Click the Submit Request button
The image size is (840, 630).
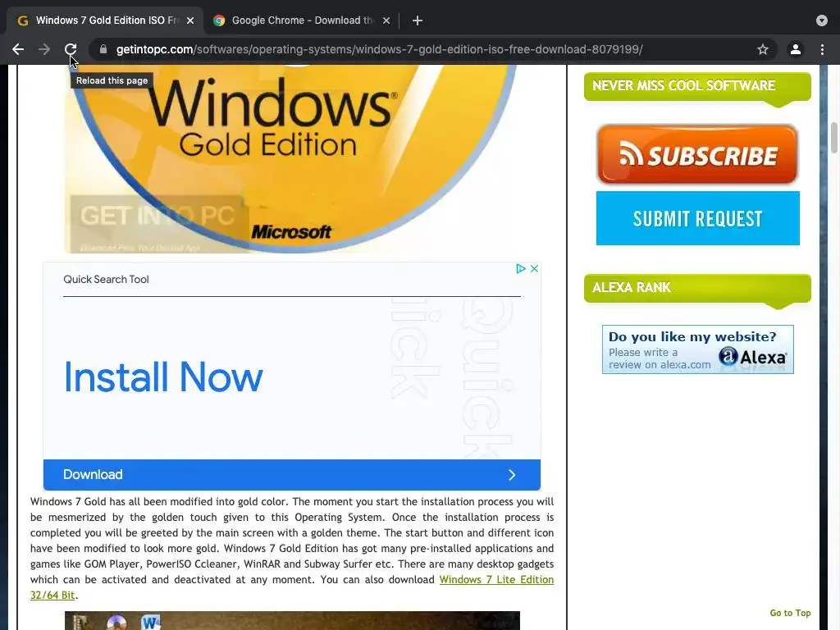(697, 218)
